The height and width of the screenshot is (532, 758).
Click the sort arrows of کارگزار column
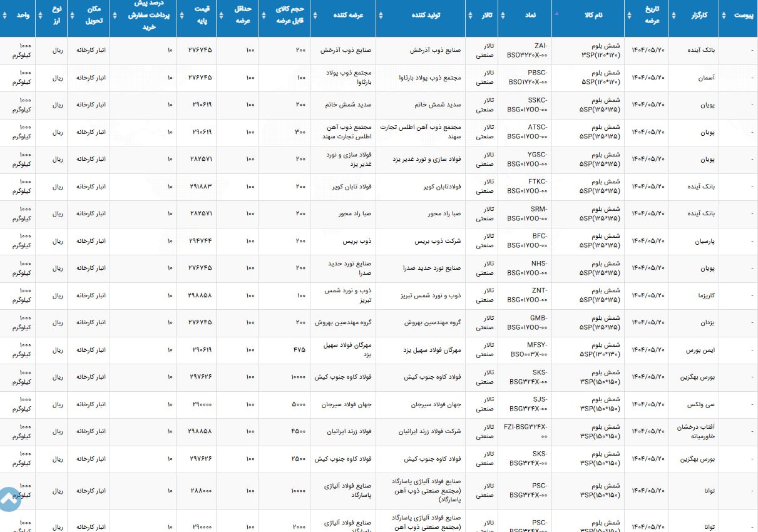(x=674, y=16)
